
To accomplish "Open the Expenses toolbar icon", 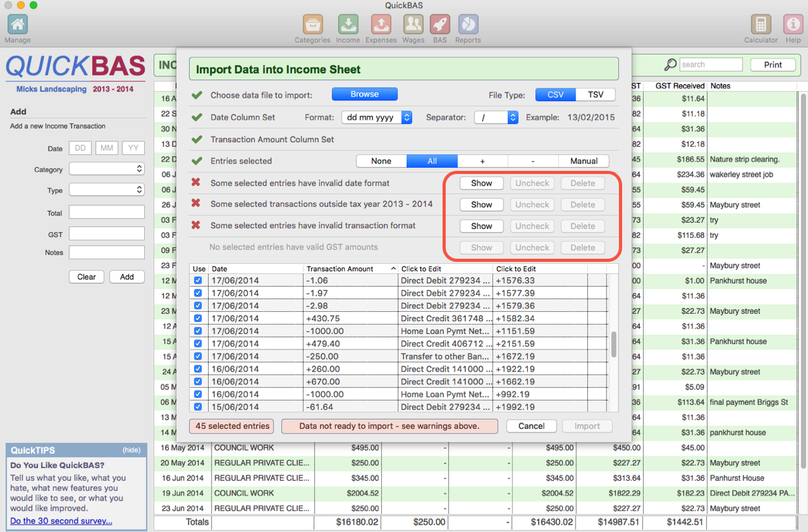I will [x=380, y=25].
